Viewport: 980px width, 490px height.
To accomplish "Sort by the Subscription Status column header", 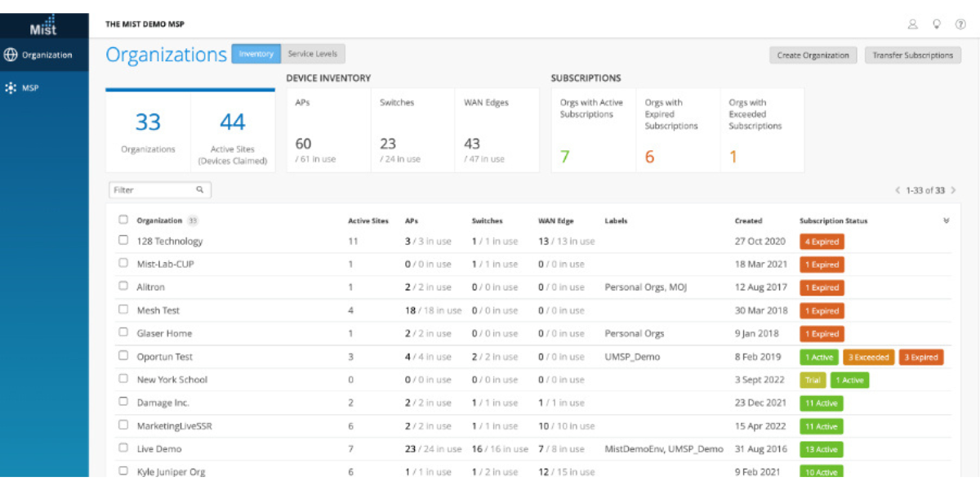I will pos(833,220).
